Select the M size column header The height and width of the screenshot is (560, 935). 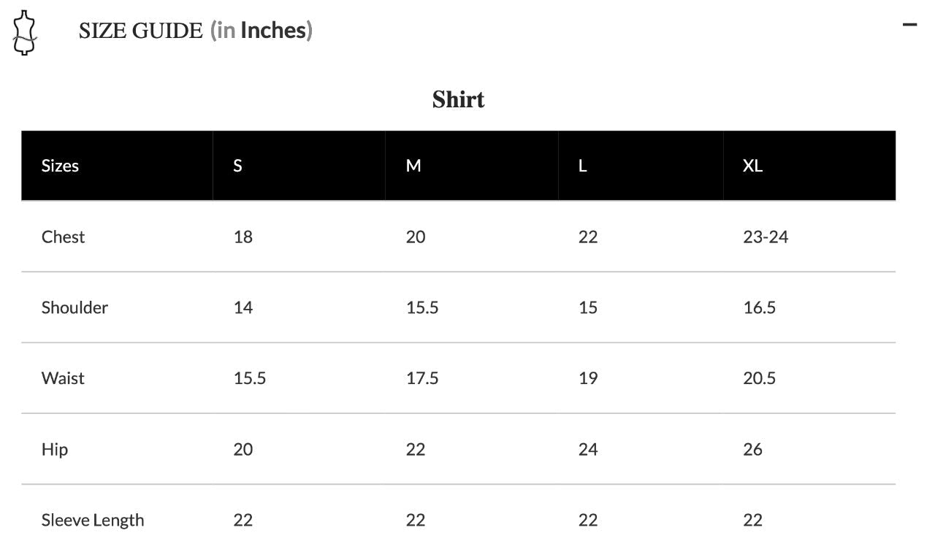coord(413,166)
